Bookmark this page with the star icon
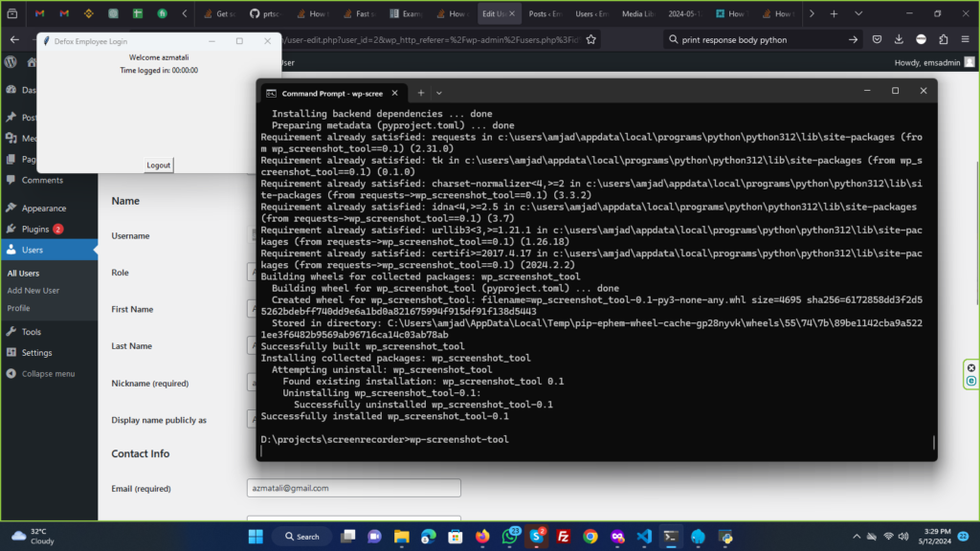This screenshot has width=980, height=551. [x=591, y=40]
